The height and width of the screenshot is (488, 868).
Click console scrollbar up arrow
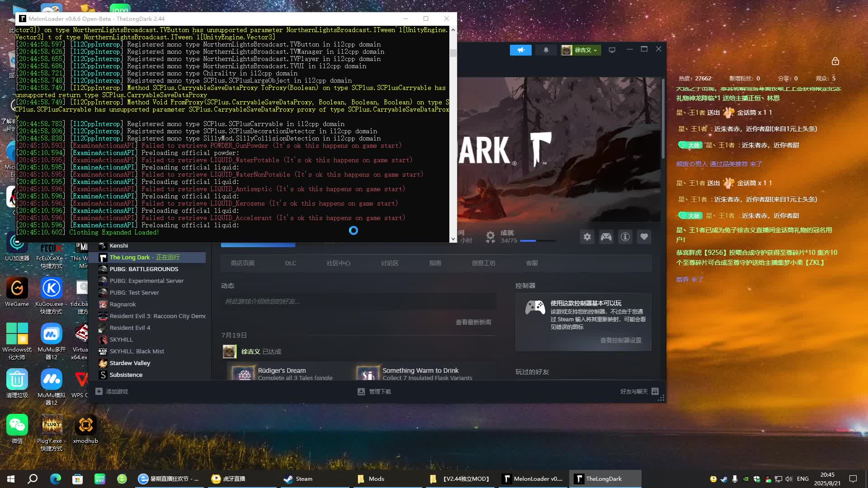pos(453,30)
